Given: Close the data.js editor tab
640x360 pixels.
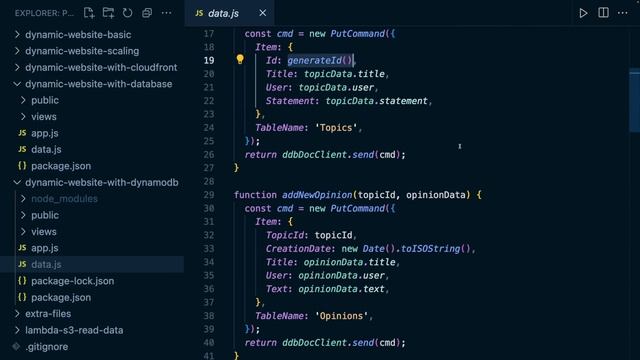Looking at the screenshot, I should 262,13.
